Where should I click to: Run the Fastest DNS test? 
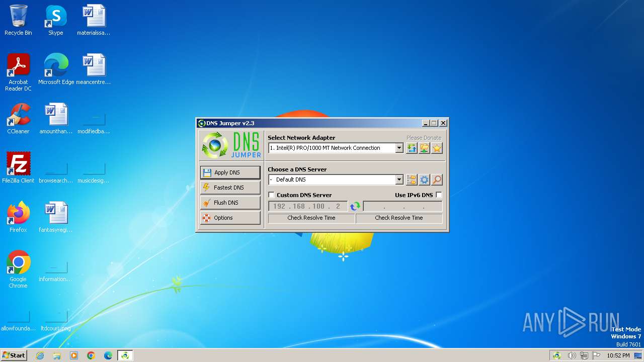click(230, 188)
